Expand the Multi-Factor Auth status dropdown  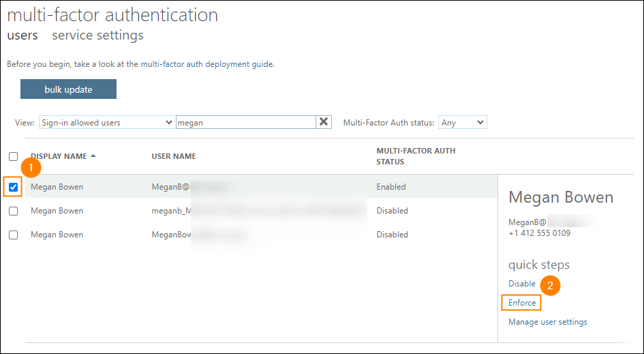[x=462, y=123]
